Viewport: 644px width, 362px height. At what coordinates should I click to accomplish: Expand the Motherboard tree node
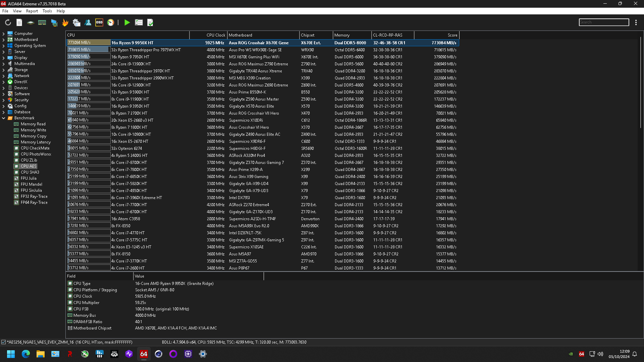4,40
